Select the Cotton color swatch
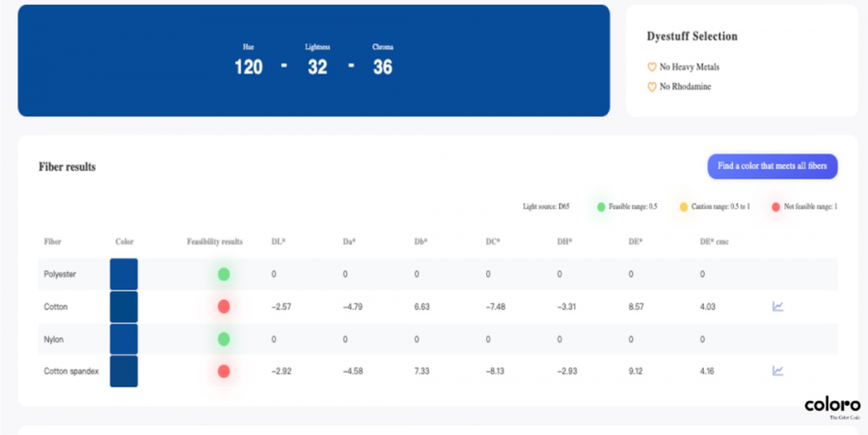 pyautogui.click(x=124, y=307)
